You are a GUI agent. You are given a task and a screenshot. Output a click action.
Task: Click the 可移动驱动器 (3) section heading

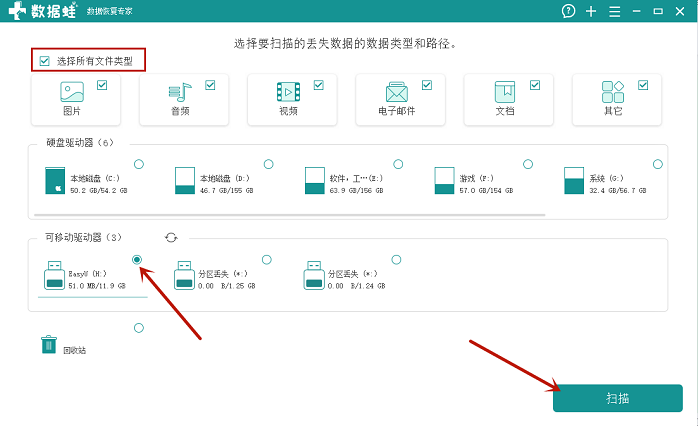tap(83, 238)
